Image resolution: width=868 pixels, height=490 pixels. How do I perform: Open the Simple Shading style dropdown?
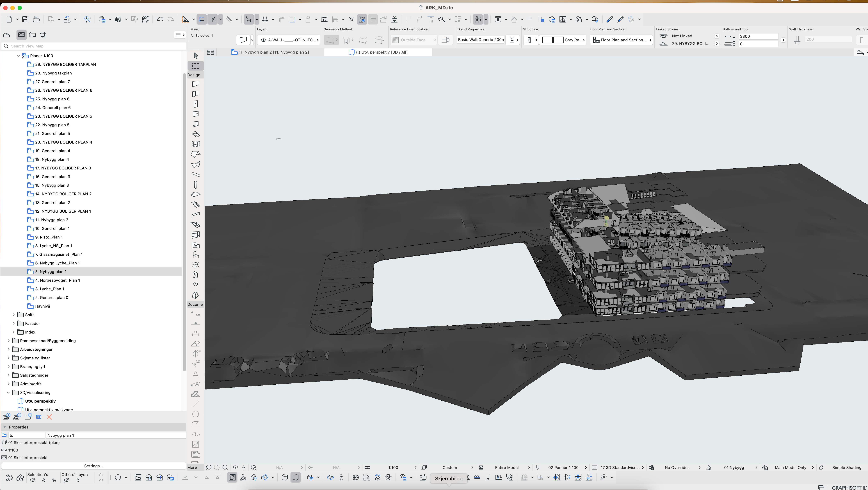coord(846,467)
